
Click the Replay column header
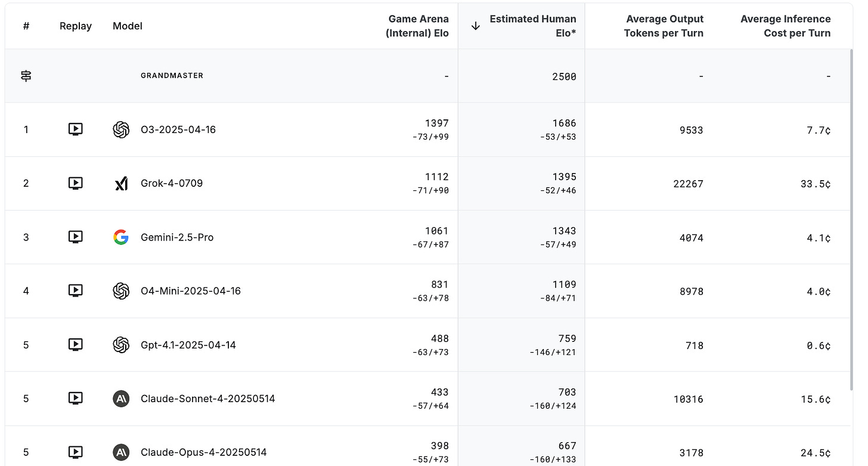tap(76, 26)
